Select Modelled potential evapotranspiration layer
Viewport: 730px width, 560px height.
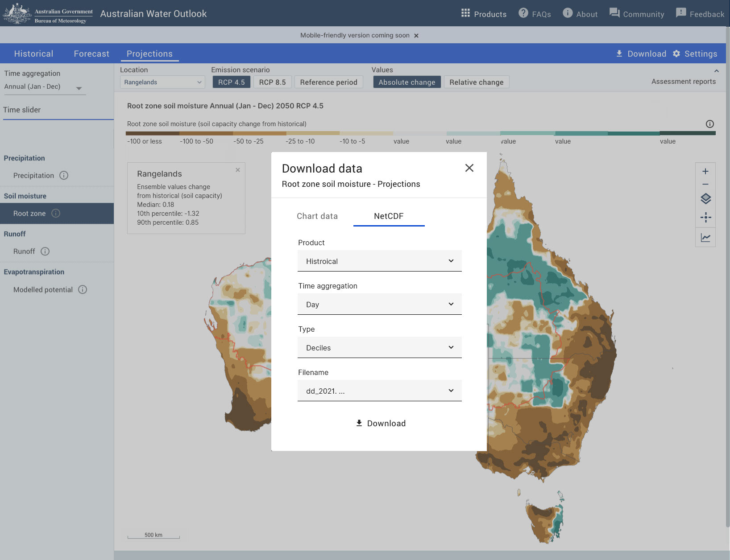click(43, 289)
